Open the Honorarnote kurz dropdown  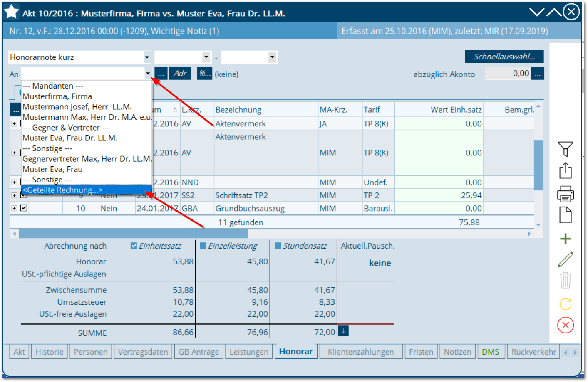click(x=147, y=57)
